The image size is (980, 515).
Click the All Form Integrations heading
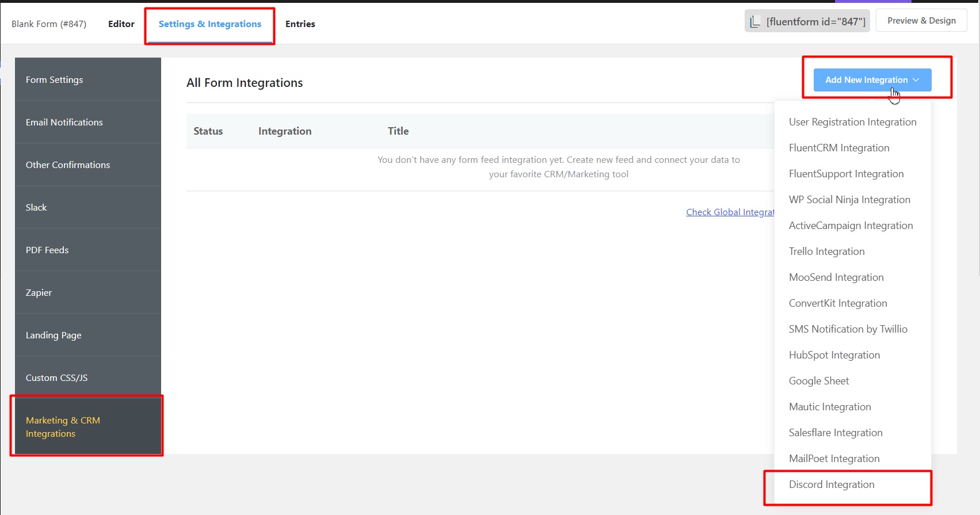[x=245, y=83]
